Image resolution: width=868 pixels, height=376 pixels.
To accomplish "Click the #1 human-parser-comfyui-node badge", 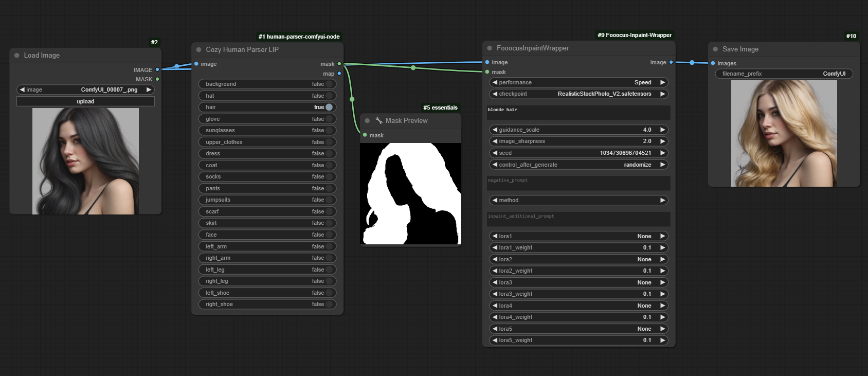I will tap(299, 37).
